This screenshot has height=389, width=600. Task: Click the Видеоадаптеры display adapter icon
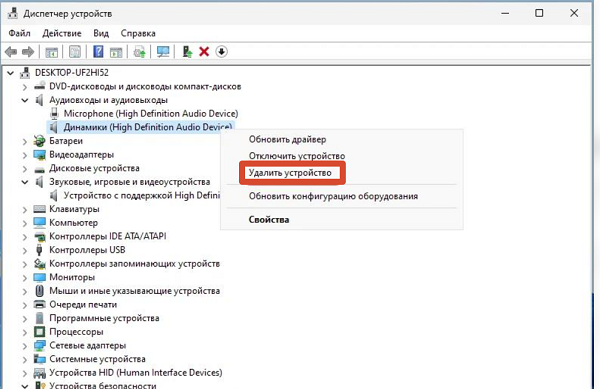point(39,155)
